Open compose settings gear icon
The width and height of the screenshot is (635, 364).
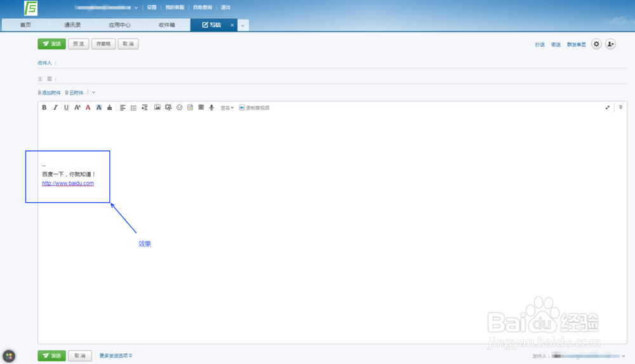pos(596,44)
